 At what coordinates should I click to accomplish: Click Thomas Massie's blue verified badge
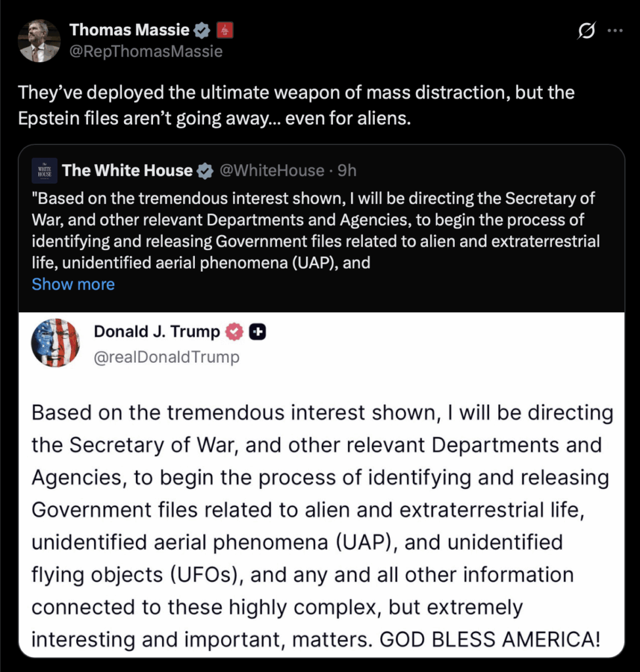pyautogui.click(x=202, y=30)
